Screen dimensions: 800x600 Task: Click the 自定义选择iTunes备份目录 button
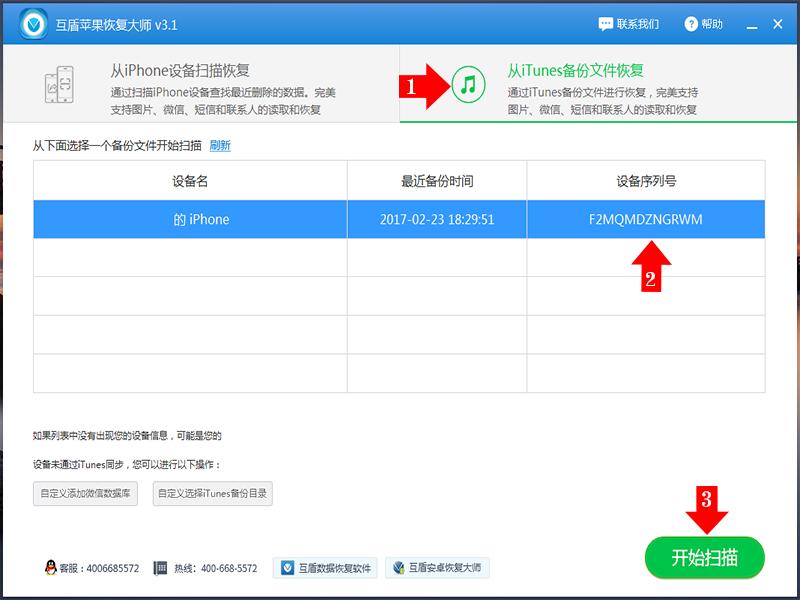point(215,492)
